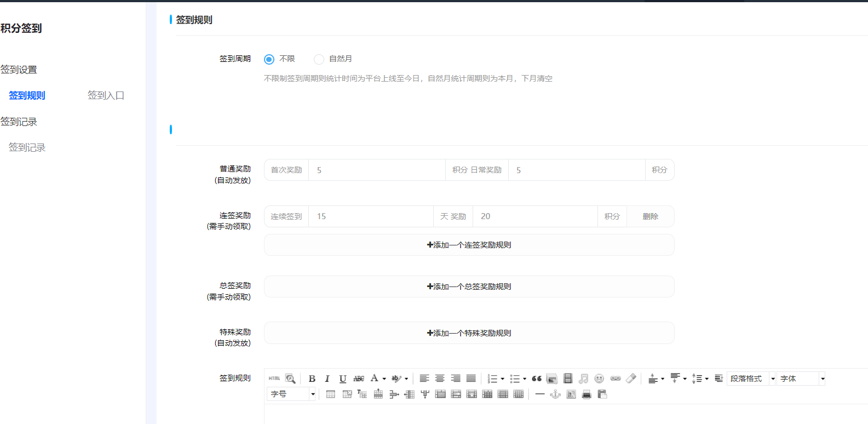This screenshot has width=868, height=424.
Task: Center-align text in the editor
Action: 440,379
